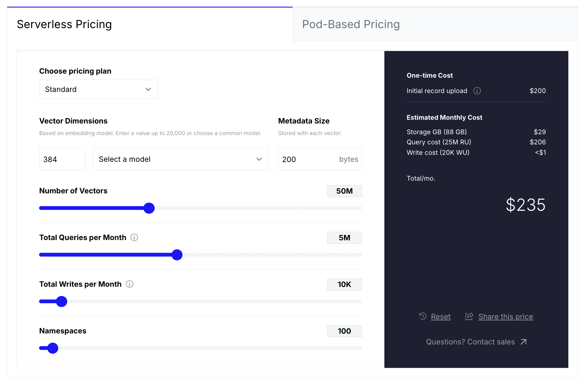The height and width of the screenshot is (385, 588).
Task: Click info icon beside Total Queries per Month
Action: (x=134, y=237)
